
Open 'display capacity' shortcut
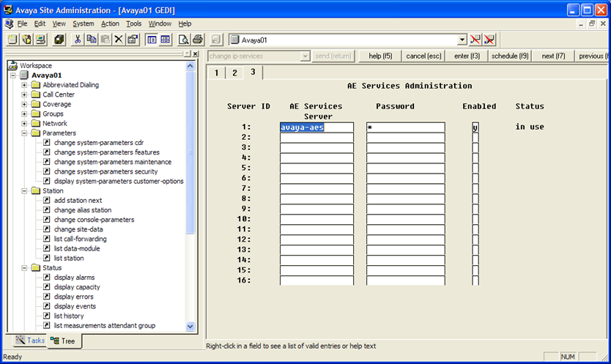(77, 287)
